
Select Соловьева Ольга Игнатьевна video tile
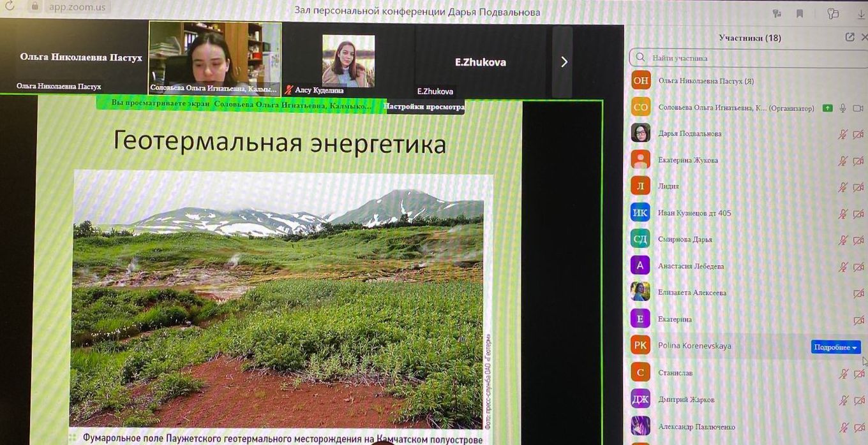tap(215, 58)
